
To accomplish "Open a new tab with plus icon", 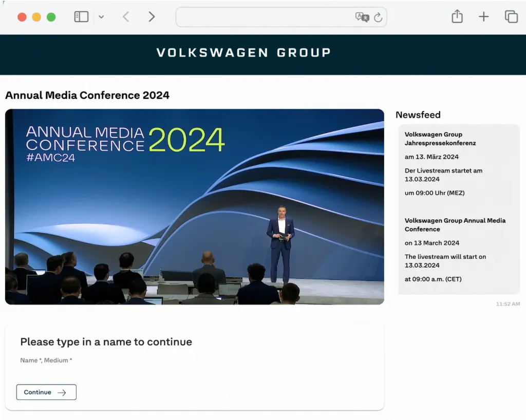I will point(483,17).
